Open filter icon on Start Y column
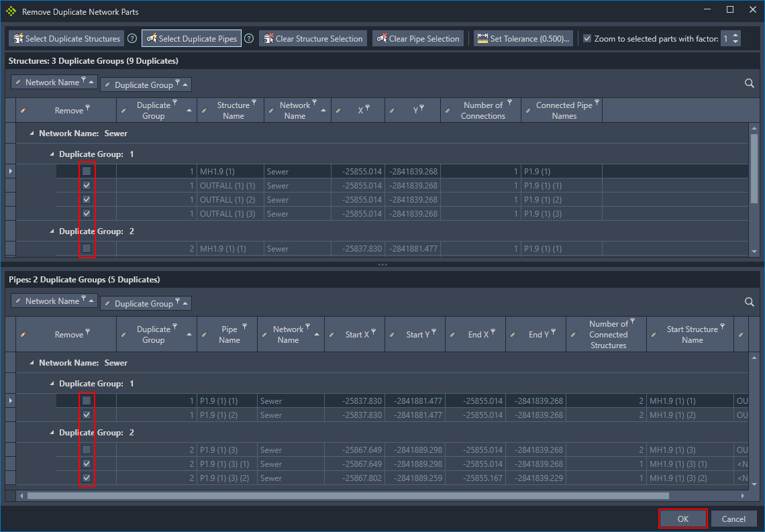This screenshot has width=765, height=532. (433, 331)
